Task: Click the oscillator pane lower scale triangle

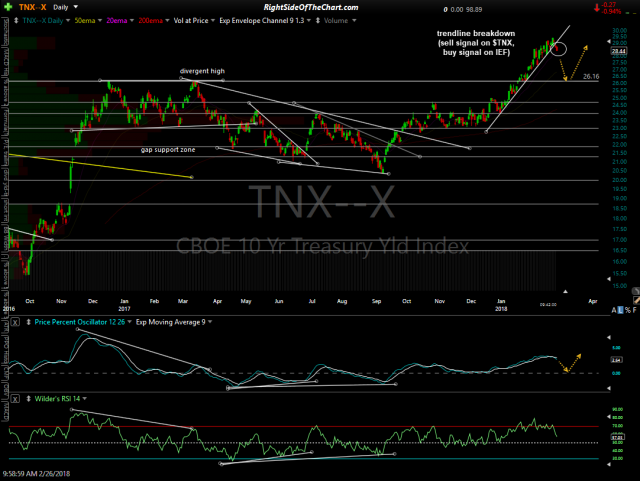Action: coord(609,388)
